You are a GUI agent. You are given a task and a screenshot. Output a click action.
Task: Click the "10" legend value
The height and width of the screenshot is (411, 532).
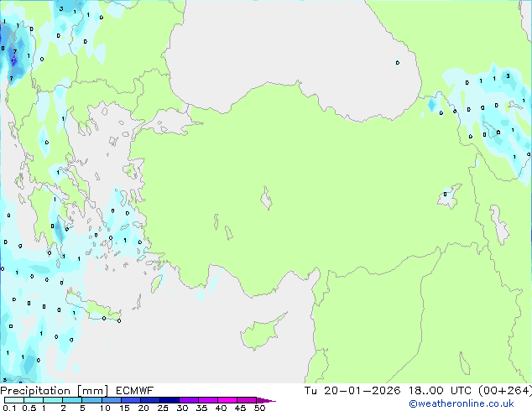point(105,408)
